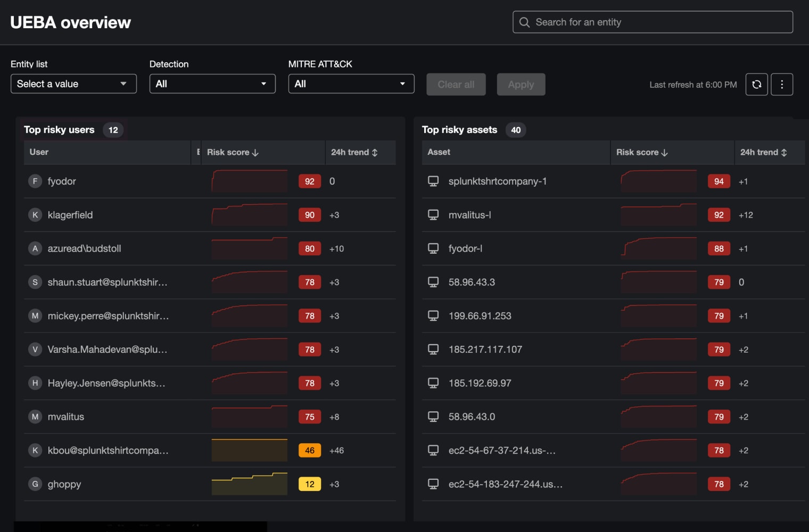Click the orange risk score 46 badge

309,451
